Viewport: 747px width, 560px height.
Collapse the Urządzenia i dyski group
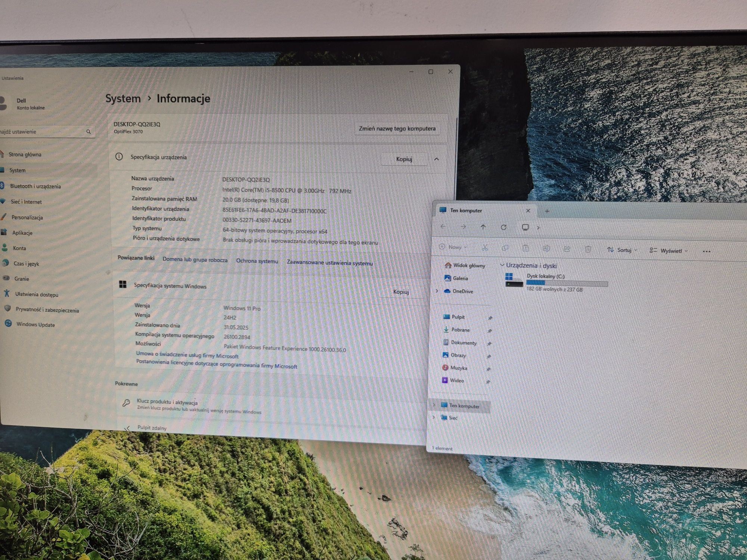(502, 265)
